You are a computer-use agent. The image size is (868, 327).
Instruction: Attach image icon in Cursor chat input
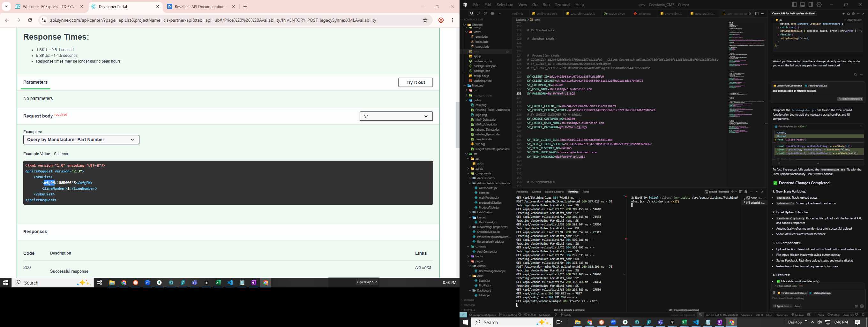click(x=856, y=307)
